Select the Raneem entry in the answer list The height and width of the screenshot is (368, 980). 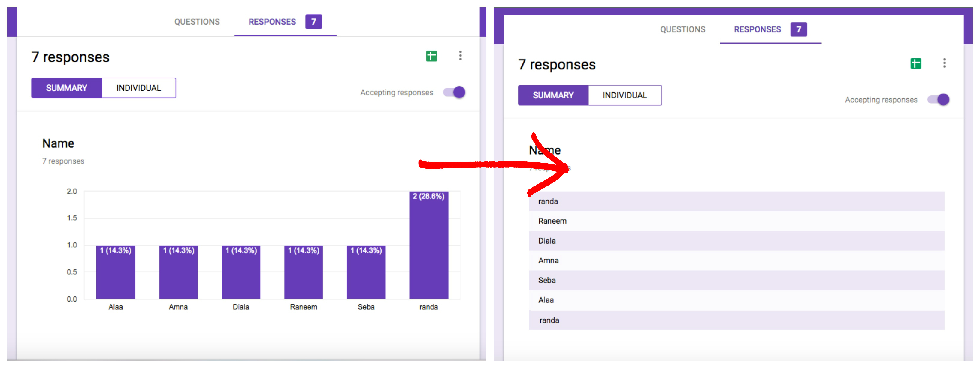click(552, 221)
